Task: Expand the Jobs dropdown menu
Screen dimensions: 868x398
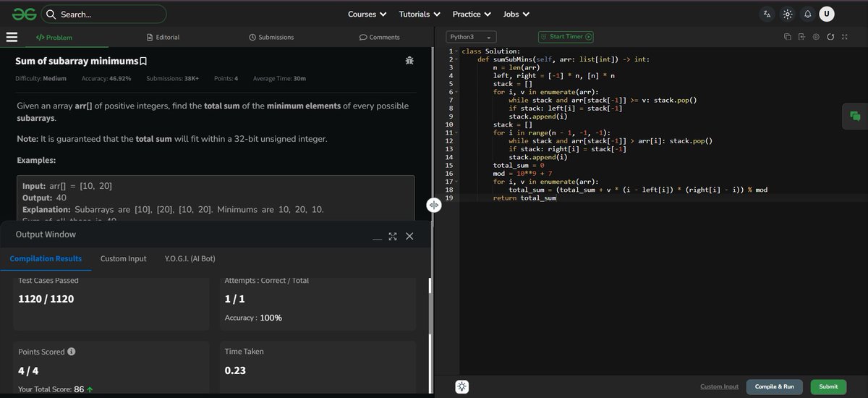Action: coord(516,14)
